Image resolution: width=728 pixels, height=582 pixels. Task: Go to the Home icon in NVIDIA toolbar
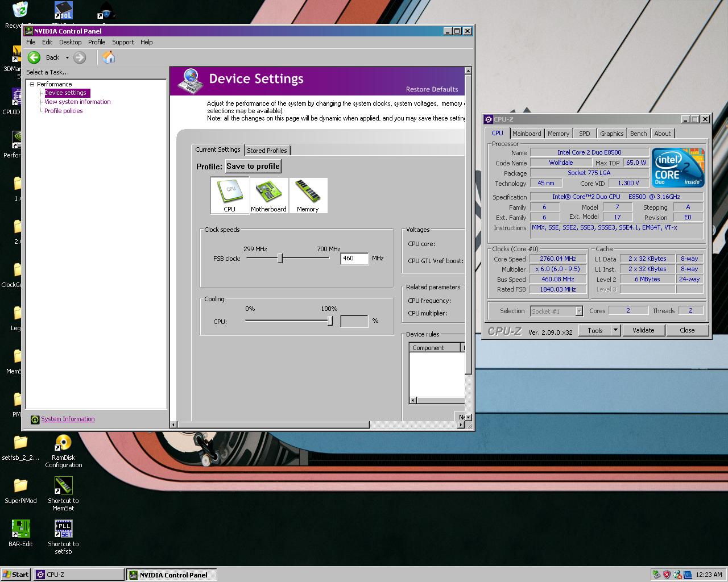pyautogui.click(x=109, y=57)
